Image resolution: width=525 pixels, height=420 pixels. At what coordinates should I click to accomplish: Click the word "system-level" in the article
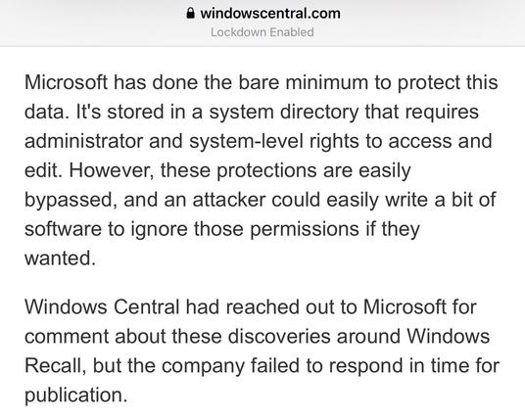246,142
